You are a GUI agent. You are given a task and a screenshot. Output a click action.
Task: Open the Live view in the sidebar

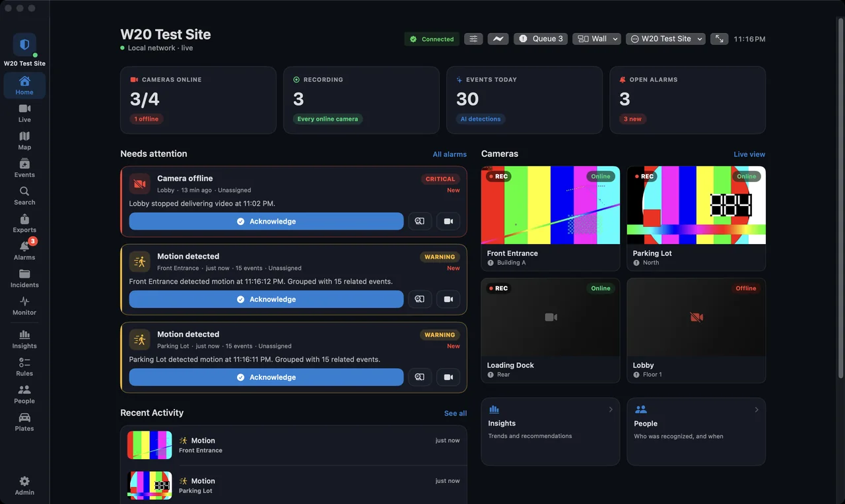[x=24, y=113]
